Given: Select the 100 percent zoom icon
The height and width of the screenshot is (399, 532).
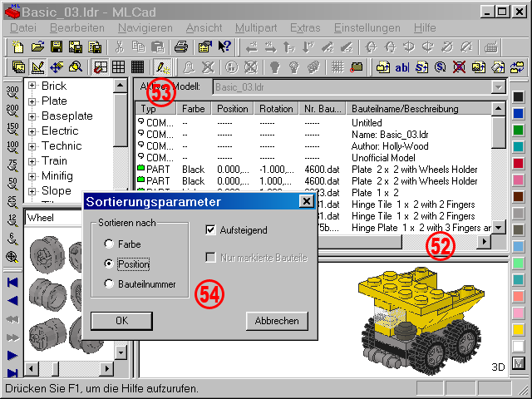Looking at the screenshot, I should click(x=12, y=148).
